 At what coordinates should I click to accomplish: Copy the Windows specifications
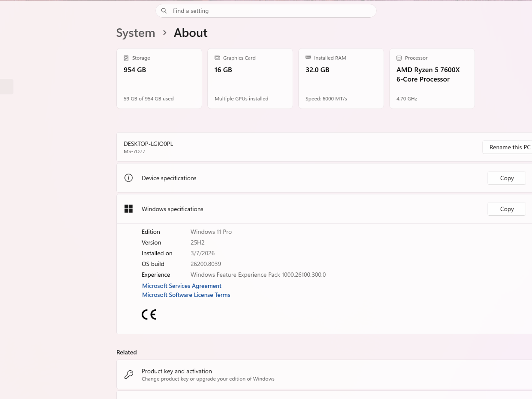pyautogui.click(x=507, y=209)
